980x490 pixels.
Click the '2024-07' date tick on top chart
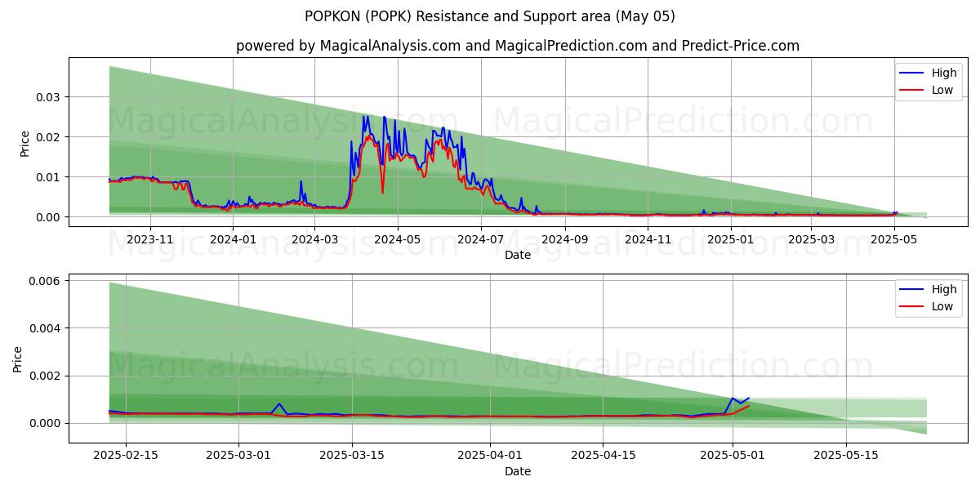(x=480, y=239)
